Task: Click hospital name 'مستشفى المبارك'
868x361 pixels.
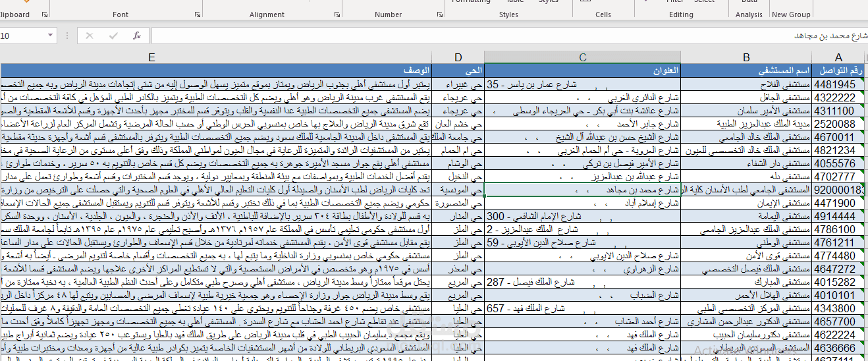Action: coord(783,282)
